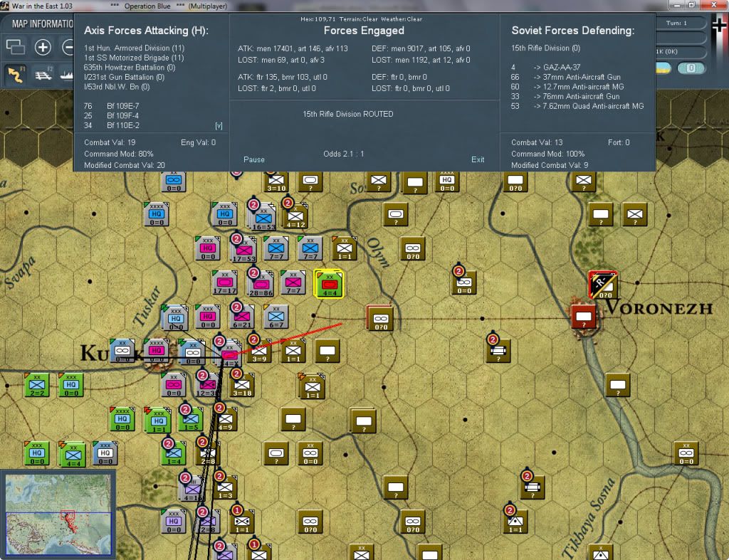The width and height of the screenshot is (729, 560).
Task: Select the Soviet 3=18 infantry counter
Action: 242,385
